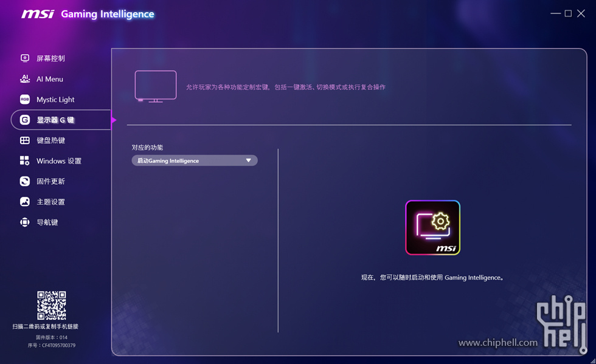
Task: Open the 导航键 label
Action: (x=47, y=222)
